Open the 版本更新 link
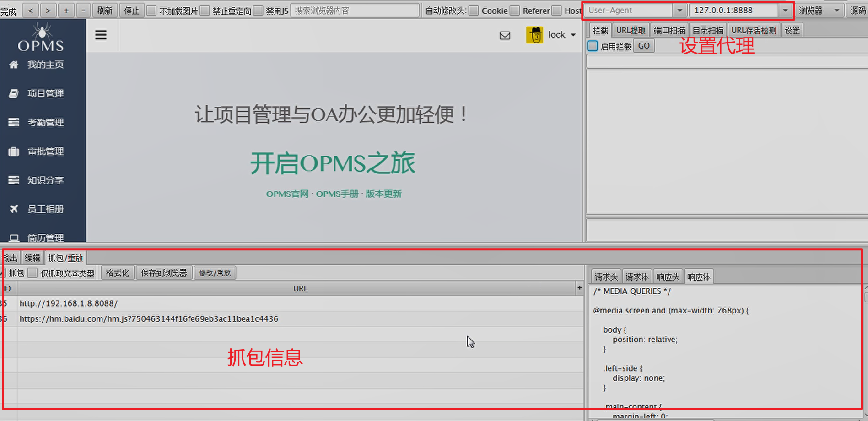 tap(383, 194)
